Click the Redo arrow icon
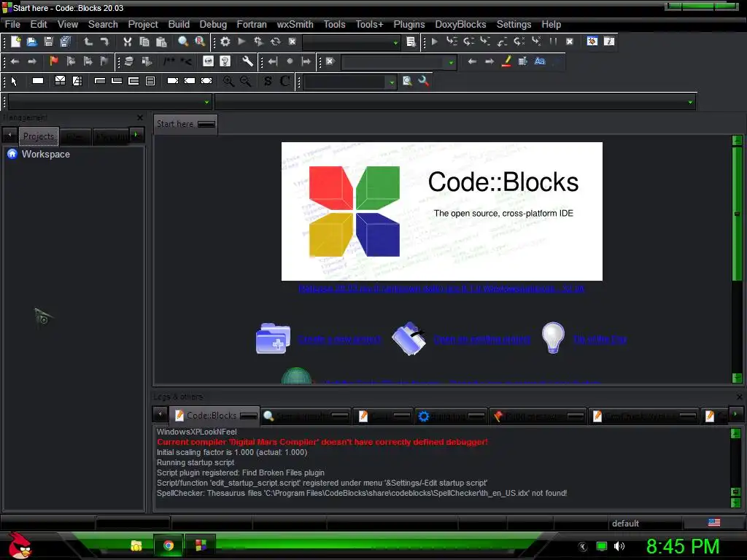The height and width of the screenshot is (560, 747). [105, 42]
